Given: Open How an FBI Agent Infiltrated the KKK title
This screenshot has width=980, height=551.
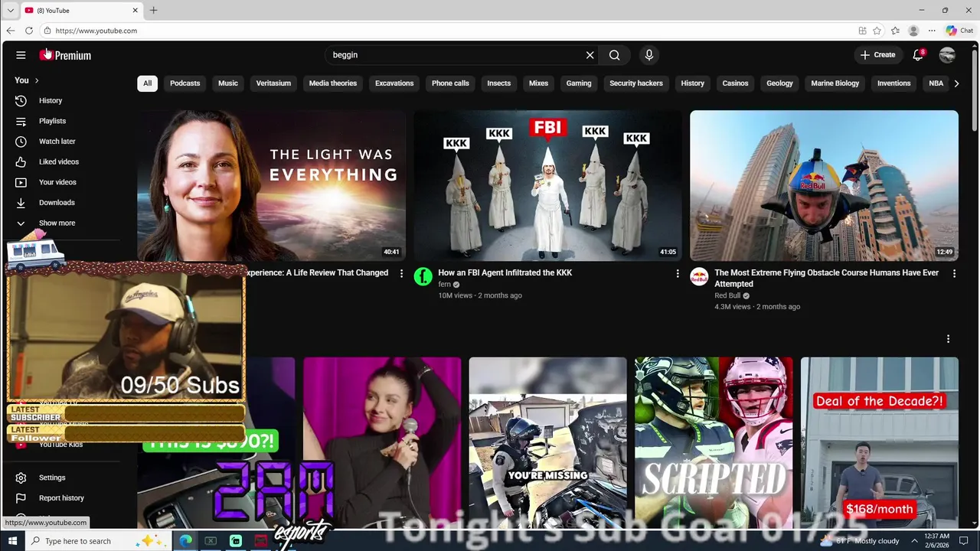Looking at the screenshot, I should click(x=505, y=272).
